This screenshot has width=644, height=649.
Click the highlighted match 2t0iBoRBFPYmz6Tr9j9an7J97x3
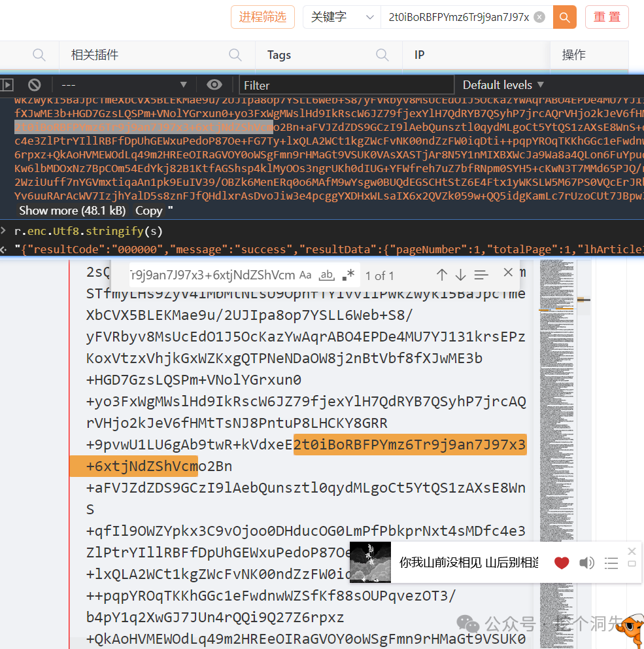coord(410,444)
